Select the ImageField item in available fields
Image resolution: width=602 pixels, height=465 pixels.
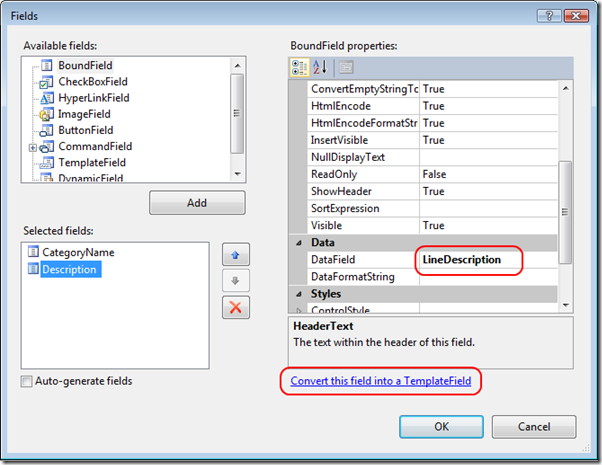click(84, 114)
